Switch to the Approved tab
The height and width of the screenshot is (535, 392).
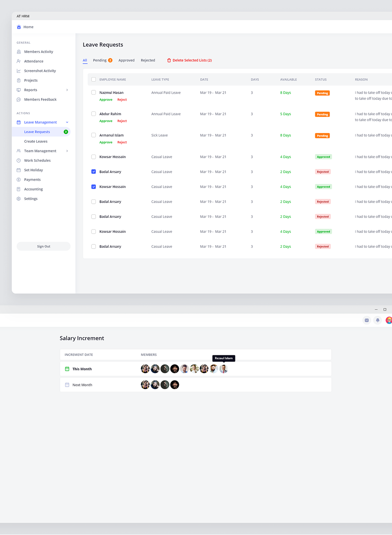[x=127, y=60]
